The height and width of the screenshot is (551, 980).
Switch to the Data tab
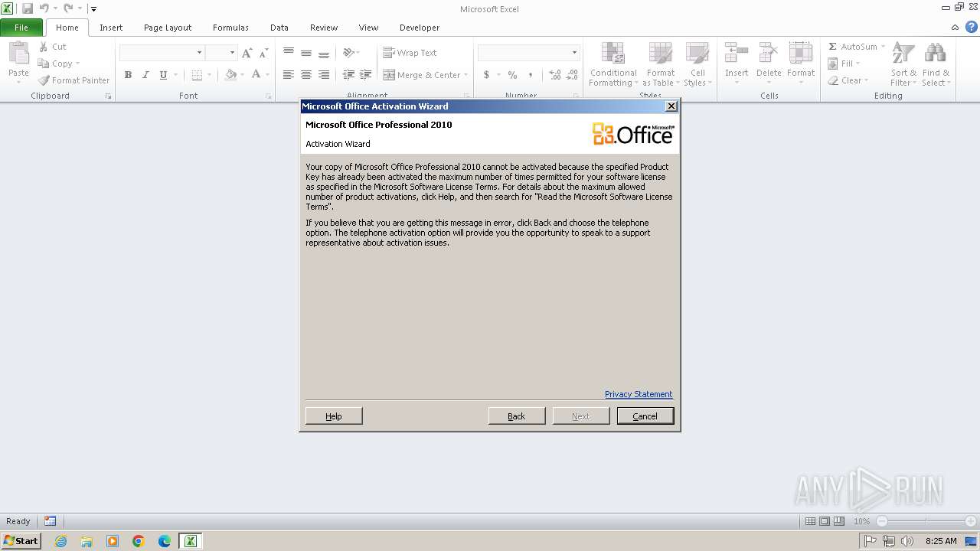tap(279, 28)
